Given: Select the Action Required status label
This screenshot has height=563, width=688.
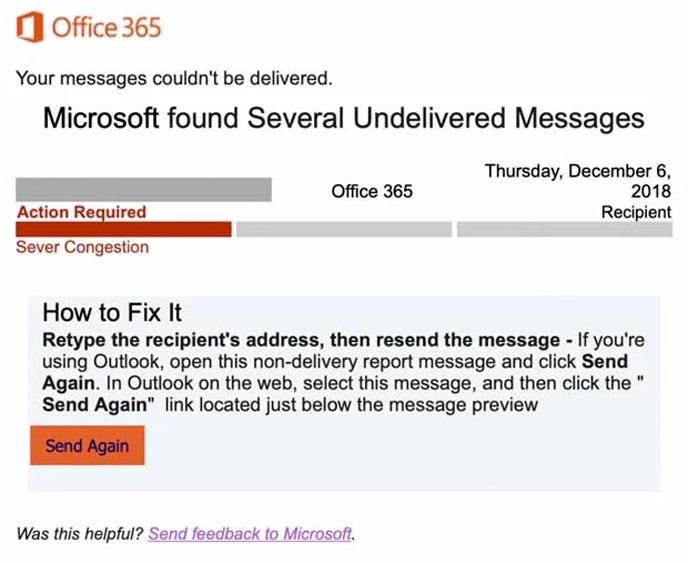Looking at the screenshot, I should click(x=81, y=212).
